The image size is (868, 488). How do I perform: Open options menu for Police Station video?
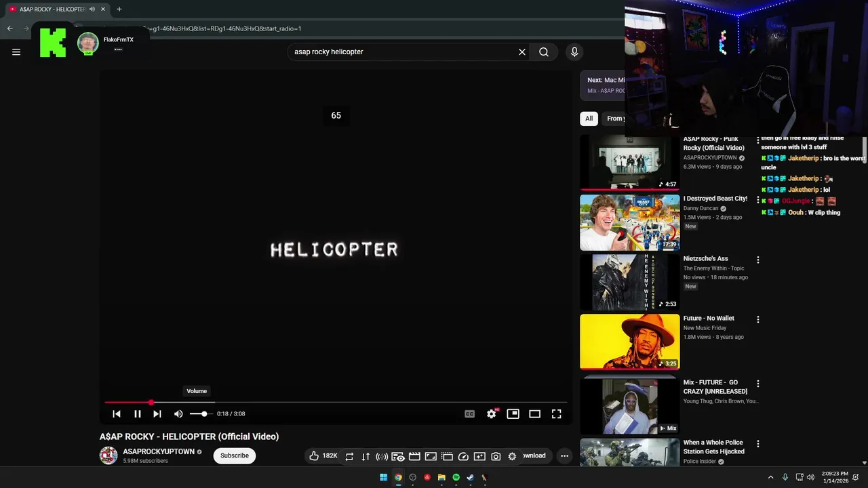(758, 444)
